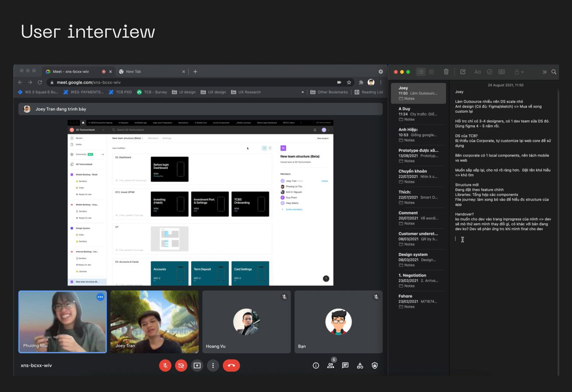Open Chrome Reading List
Screen dimensions: 572x392
click(x=369, y=92)
